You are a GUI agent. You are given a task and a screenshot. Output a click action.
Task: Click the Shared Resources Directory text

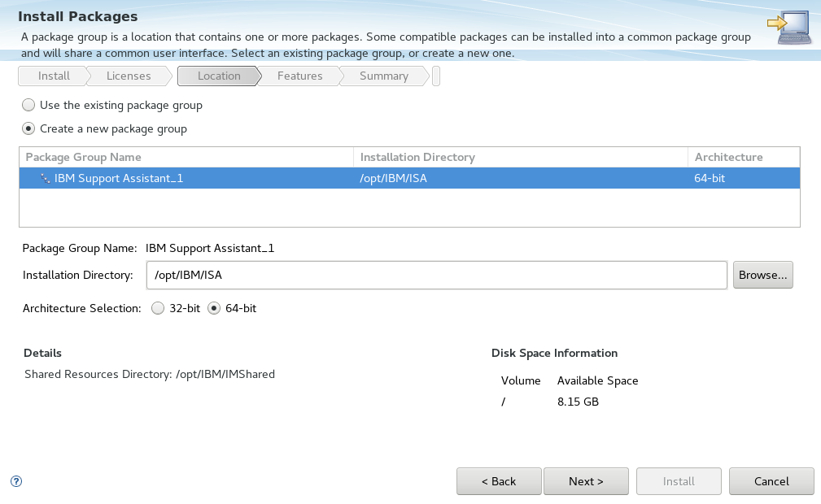click(150, 374)
